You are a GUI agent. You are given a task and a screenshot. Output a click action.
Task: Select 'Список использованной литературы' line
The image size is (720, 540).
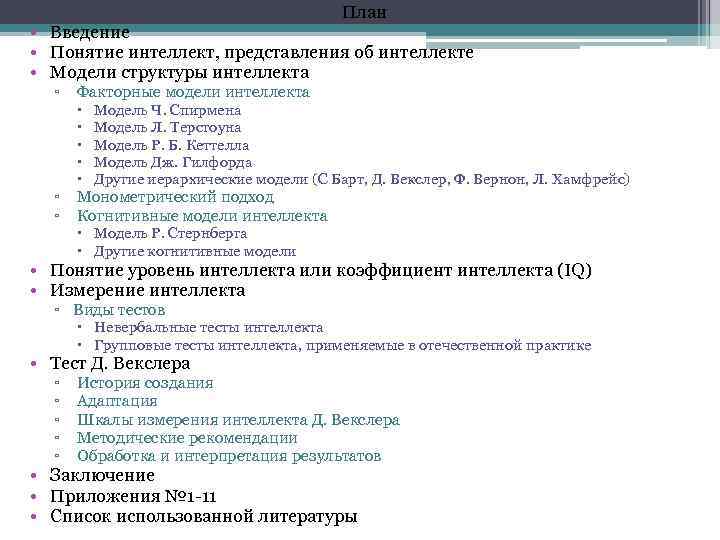click(203, 516)
